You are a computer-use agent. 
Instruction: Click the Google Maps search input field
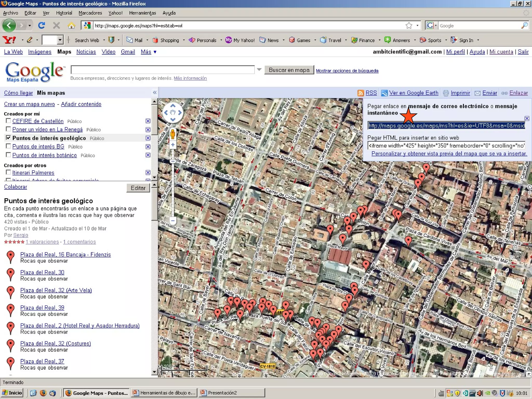163,70
